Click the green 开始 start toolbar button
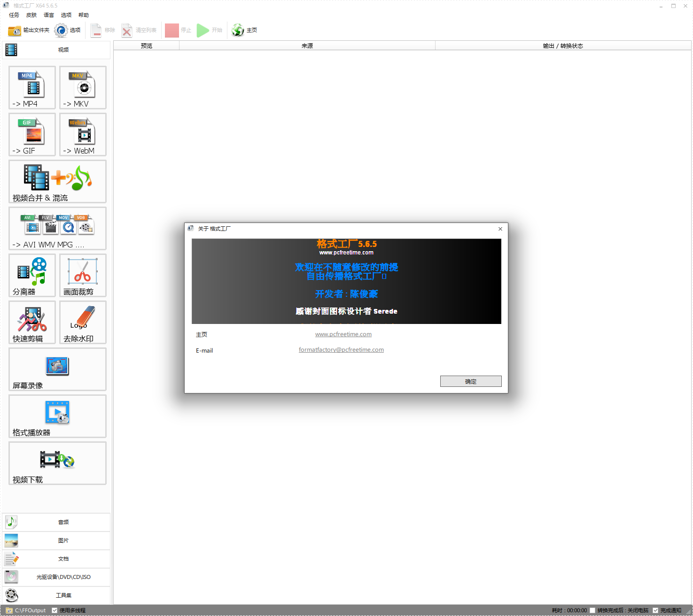 coord(203,31)
